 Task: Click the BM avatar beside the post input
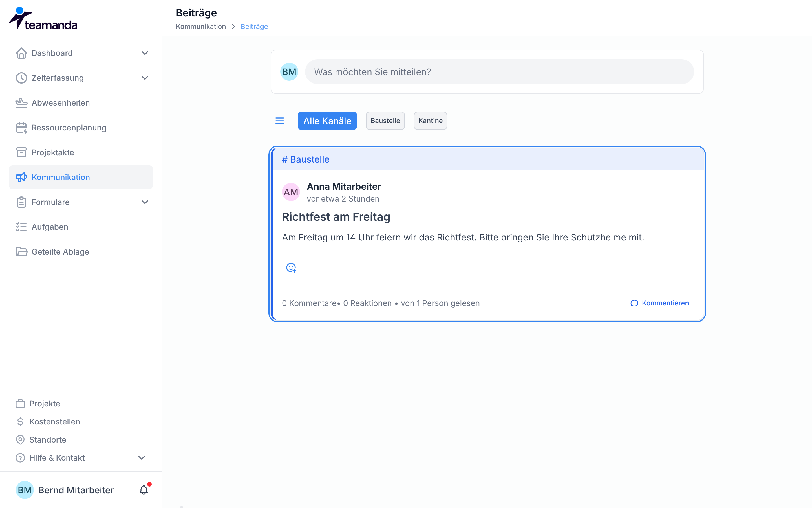289,72
